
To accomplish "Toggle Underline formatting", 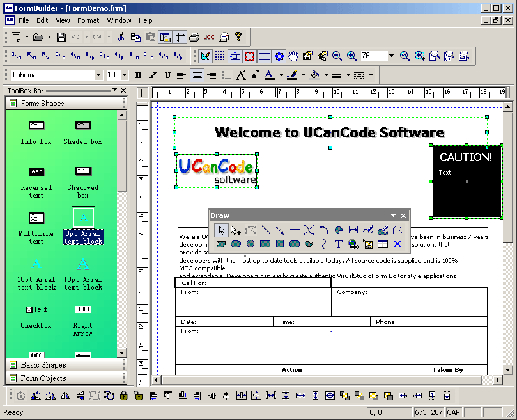I will (167, 75).
